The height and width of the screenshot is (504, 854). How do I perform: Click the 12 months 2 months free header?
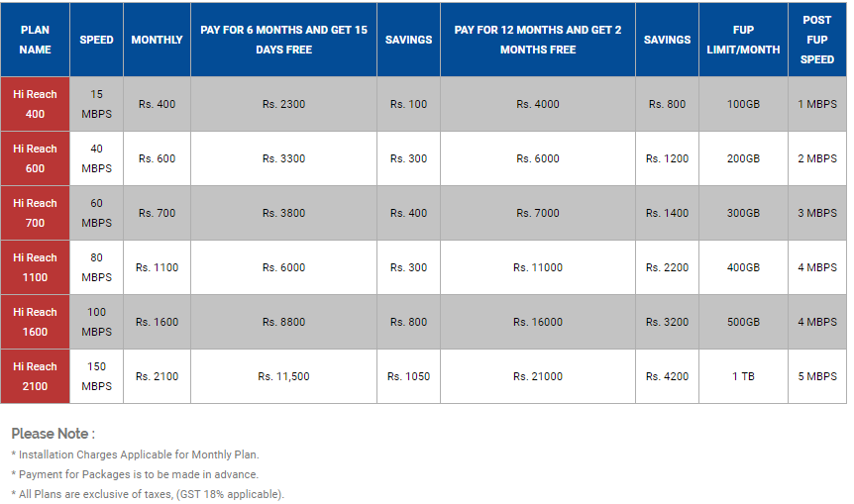click(x=538, y=40)
